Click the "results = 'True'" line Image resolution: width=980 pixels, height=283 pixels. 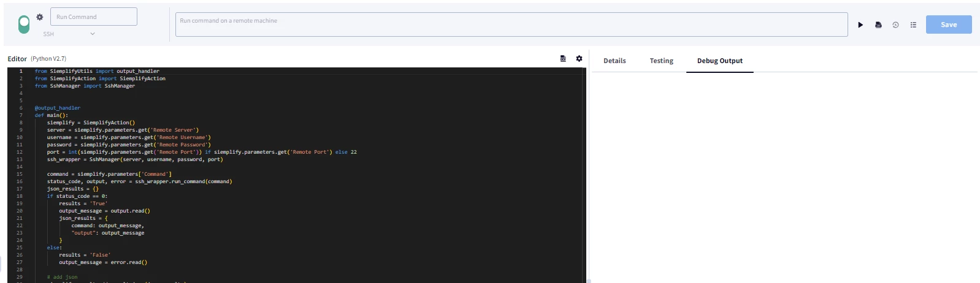coord(83,203)
